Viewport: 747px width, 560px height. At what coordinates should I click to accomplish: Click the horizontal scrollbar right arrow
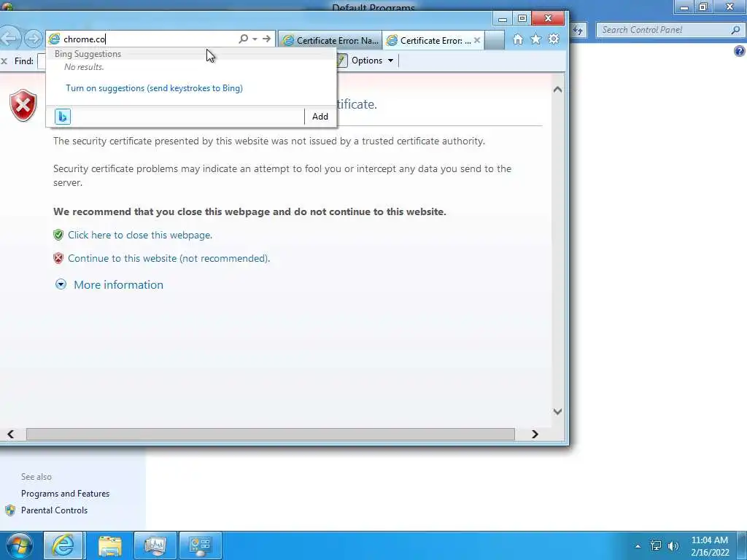(535, 435)
